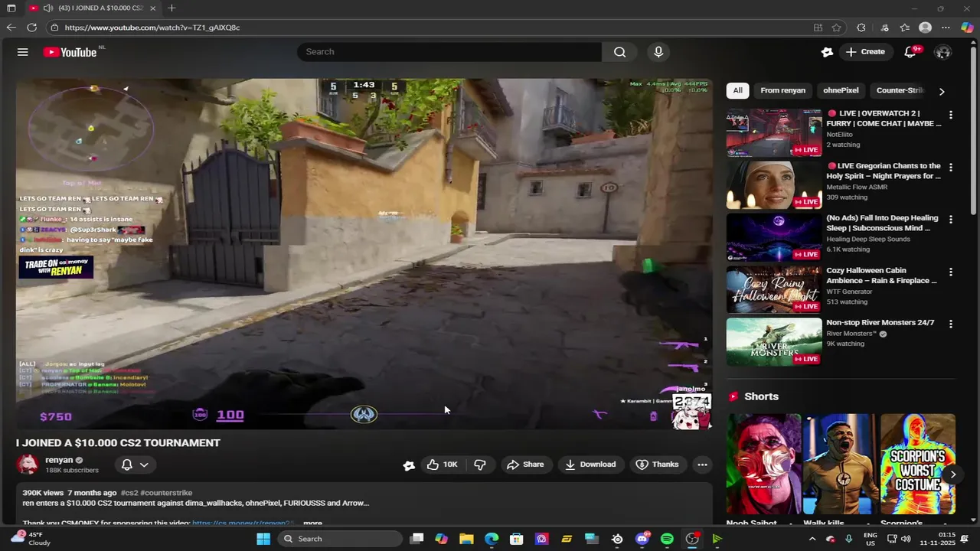Open Gregorian Chants live video title
Viewport: 980px width, 551px height.
click(884, 171)
